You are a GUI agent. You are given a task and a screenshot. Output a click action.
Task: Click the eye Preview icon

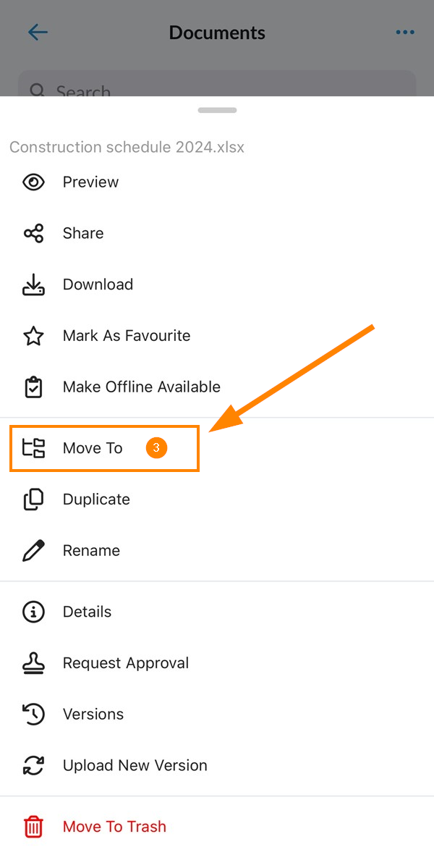click(x=33, y=182)
